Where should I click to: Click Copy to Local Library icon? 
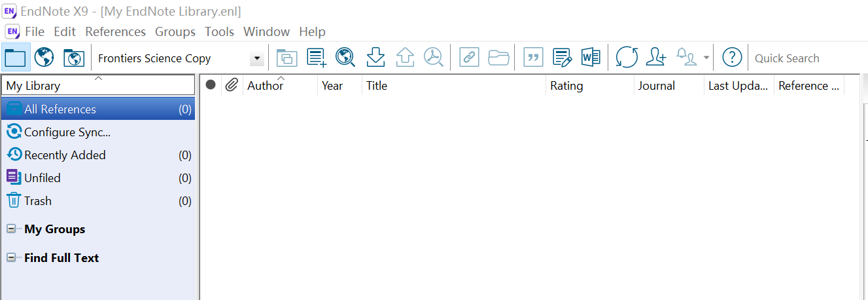click(x=286, y=58)
